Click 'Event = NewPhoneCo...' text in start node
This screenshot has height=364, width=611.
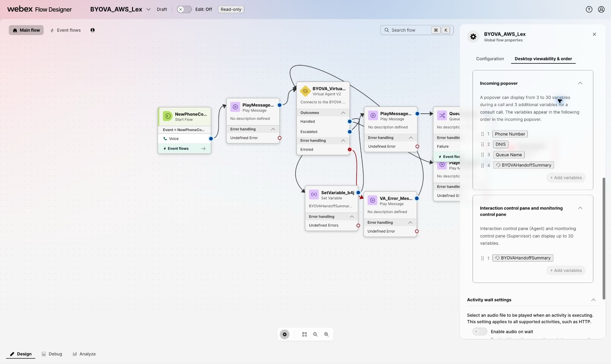[184, 130]
